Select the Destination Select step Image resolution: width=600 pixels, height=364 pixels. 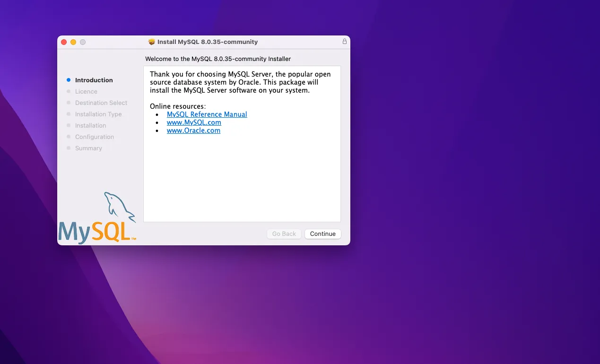[x=101, y=103]
